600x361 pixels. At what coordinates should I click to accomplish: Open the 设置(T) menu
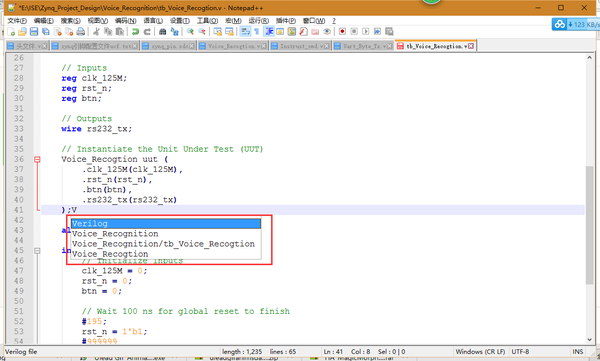tap(180, 21)
